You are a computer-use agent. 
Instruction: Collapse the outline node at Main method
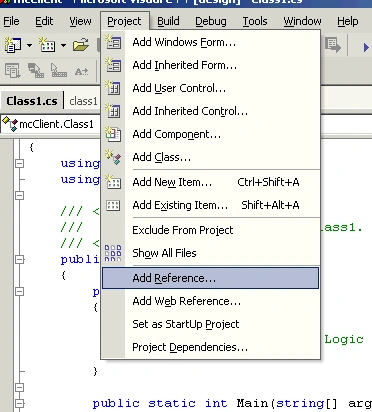click(20, 403)
